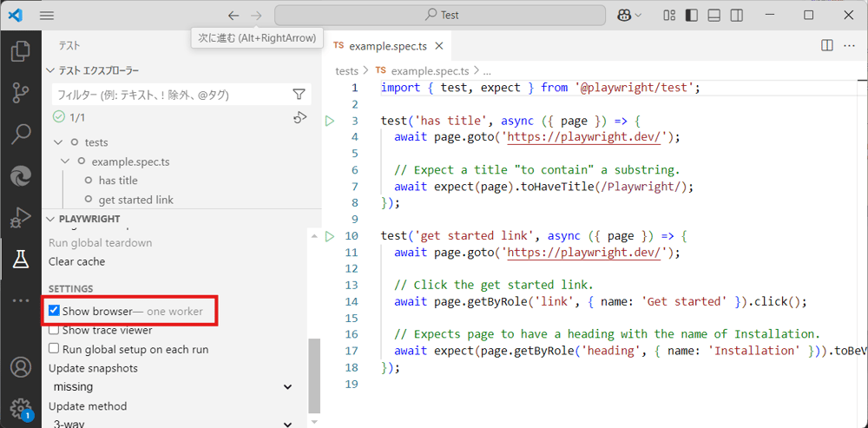
Task: Open the Copilot dropdown chevron
Action: (x=638, y=16)
